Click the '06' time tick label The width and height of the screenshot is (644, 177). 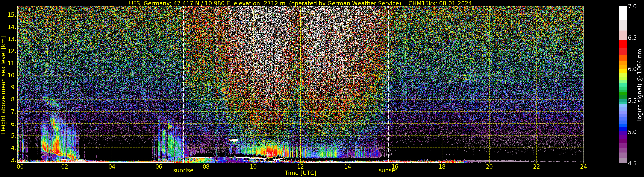[x=159, y=166]
